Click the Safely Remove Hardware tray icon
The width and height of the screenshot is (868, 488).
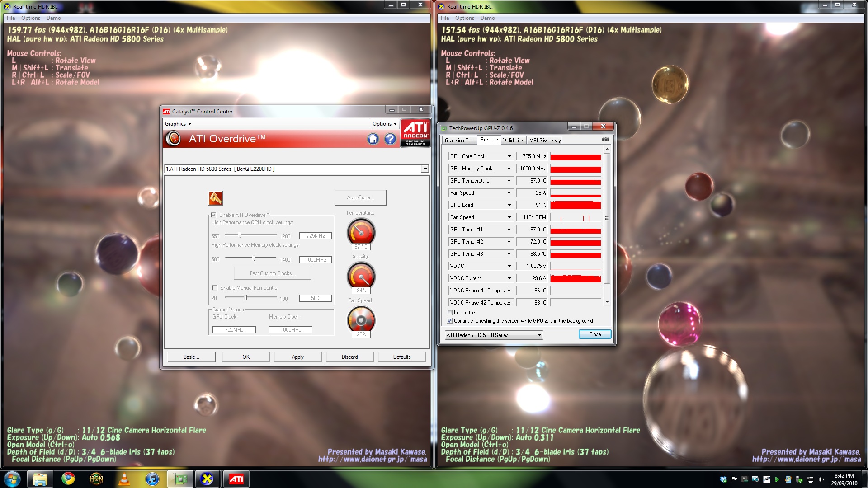click(799, 479)
